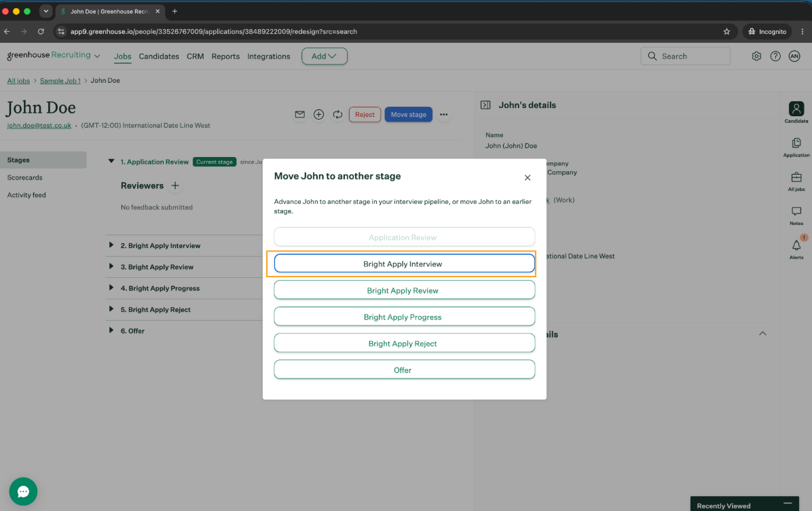The image size is (812, 511).
Task: Move John to Bright Apply Review
Action: (404, 290)
